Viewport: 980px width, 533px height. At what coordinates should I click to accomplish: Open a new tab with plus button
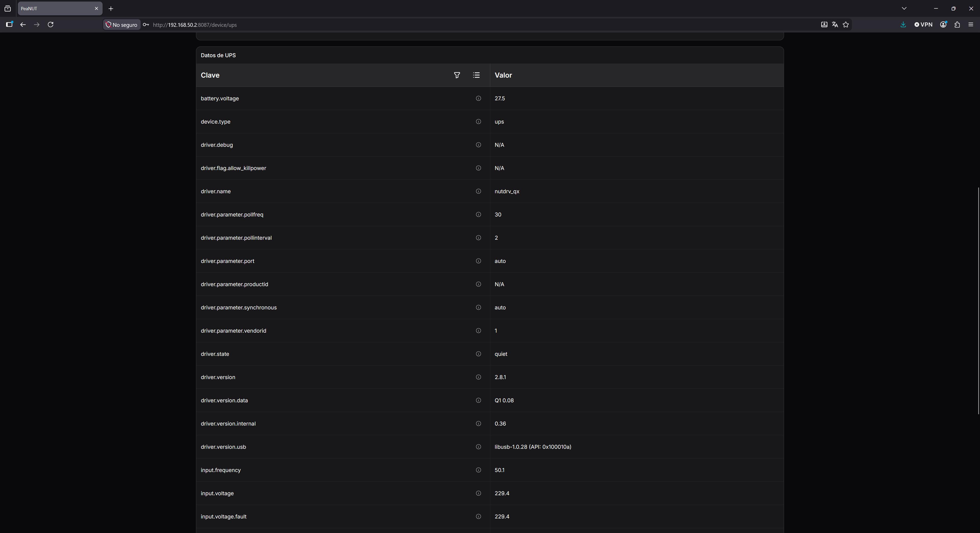coord(111,8)
